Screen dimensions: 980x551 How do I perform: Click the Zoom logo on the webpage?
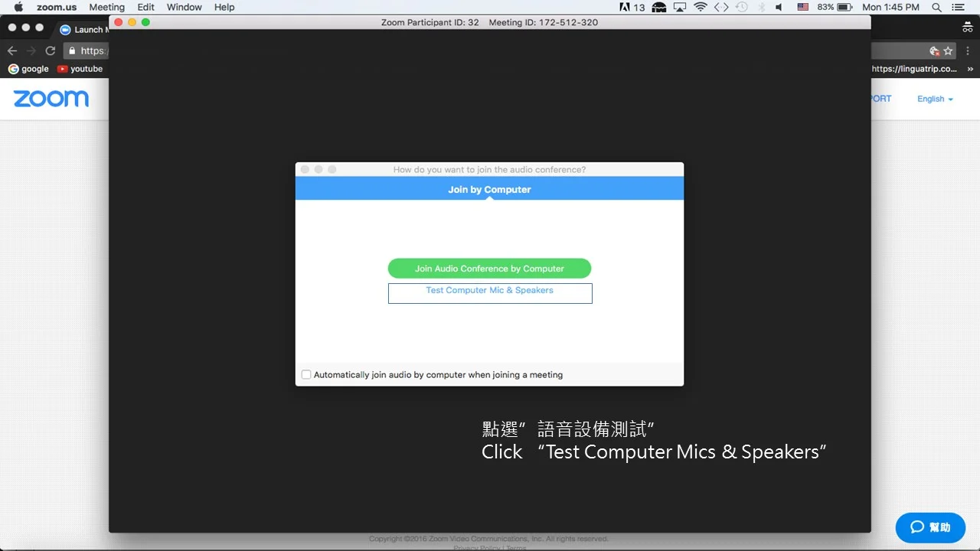click(x=51, y=99)
